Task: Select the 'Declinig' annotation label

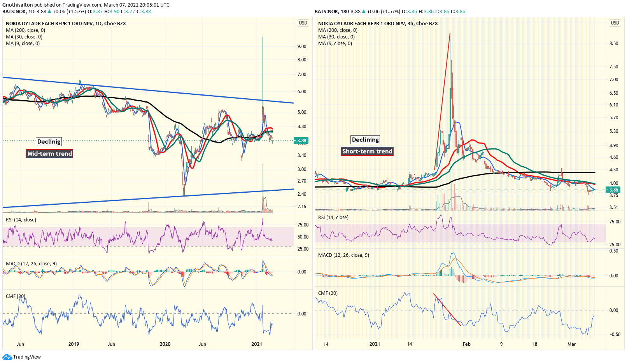Action: (x=49, y=141)
